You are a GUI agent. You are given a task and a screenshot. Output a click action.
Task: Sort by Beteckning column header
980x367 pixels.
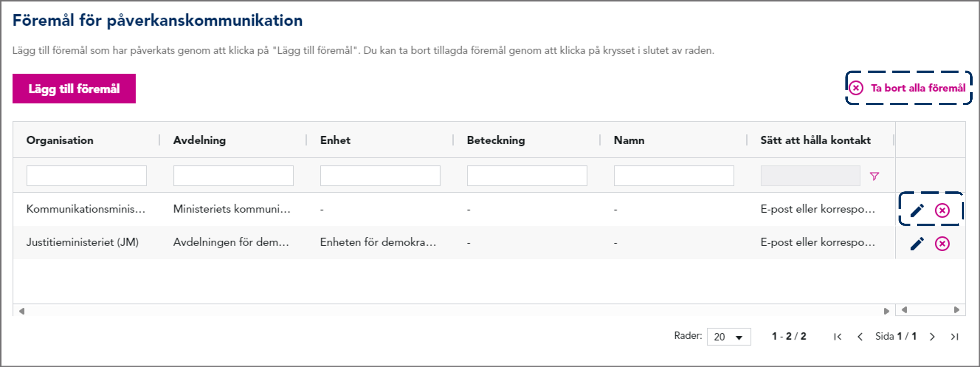click(x=496, y=140)
